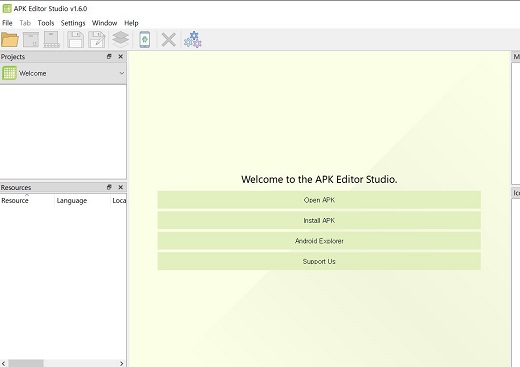
Task: Close the Projects panel
Action: (x=121, y=56)
